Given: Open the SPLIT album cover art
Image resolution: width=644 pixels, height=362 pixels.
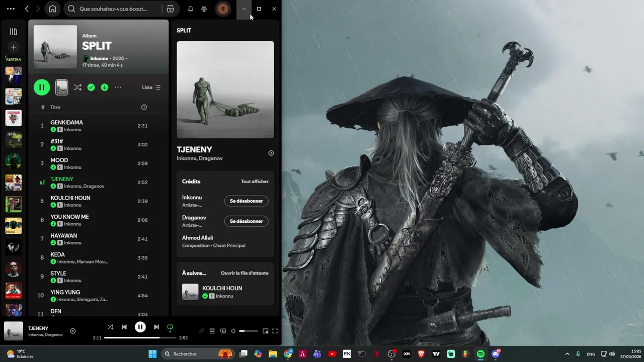Looking at the screenshot, I should pyautogui.click(x=55, y=47).
